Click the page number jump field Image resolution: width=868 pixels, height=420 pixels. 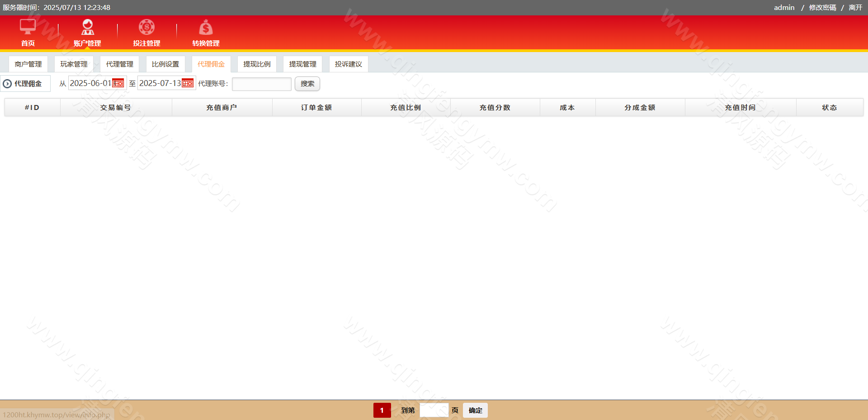click(434, 410)
